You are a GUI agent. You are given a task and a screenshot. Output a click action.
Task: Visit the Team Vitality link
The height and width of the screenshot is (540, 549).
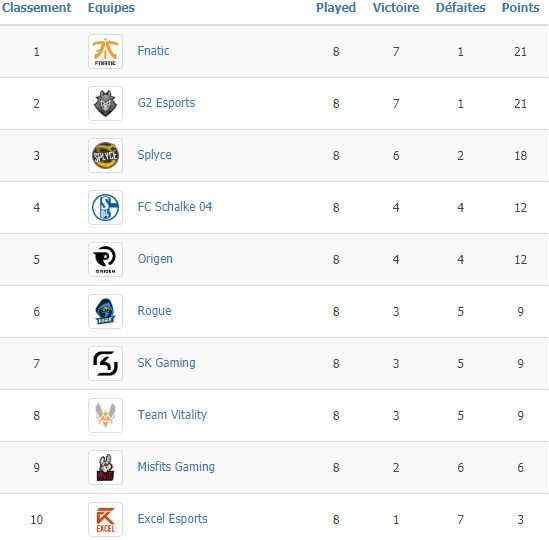(172, 415)
